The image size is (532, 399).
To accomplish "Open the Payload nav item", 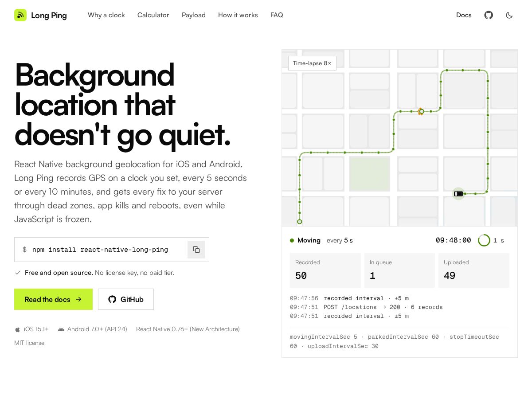I will (x=194, y=15).
